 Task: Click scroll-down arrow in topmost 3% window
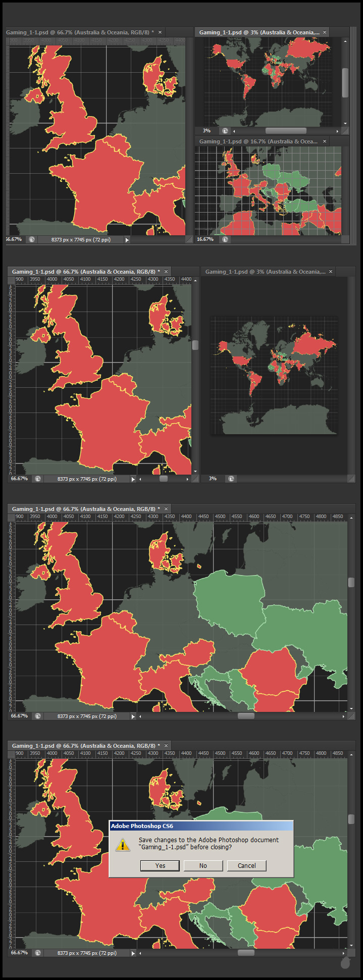coord(345,123)
